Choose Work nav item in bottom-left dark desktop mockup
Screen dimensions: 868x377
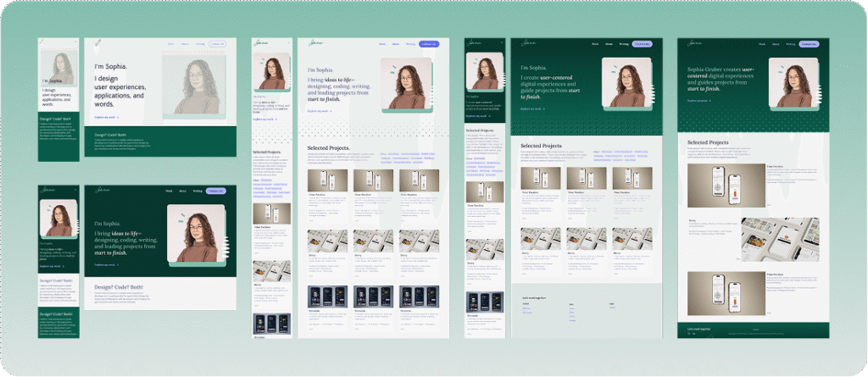pyautogui.click(x=169, y=191)
